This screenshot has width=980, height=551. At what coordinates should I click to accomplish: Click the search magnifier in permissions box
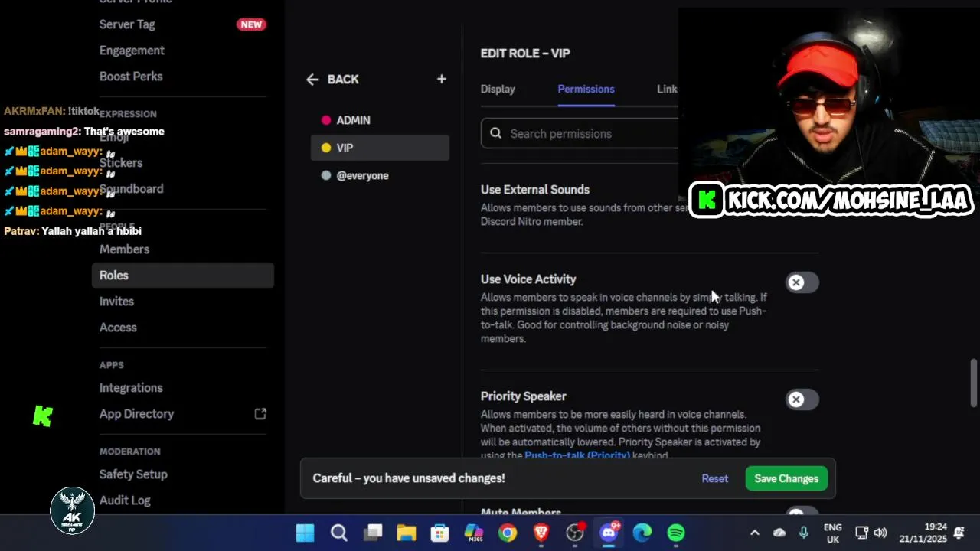(x=495, y=133)
